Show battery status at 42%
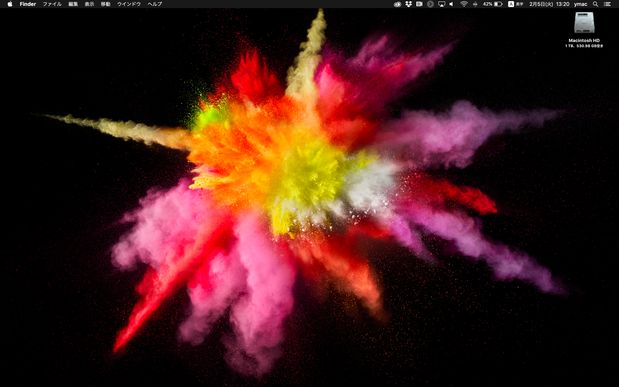619x387 pixels. (x=493, y=4)
